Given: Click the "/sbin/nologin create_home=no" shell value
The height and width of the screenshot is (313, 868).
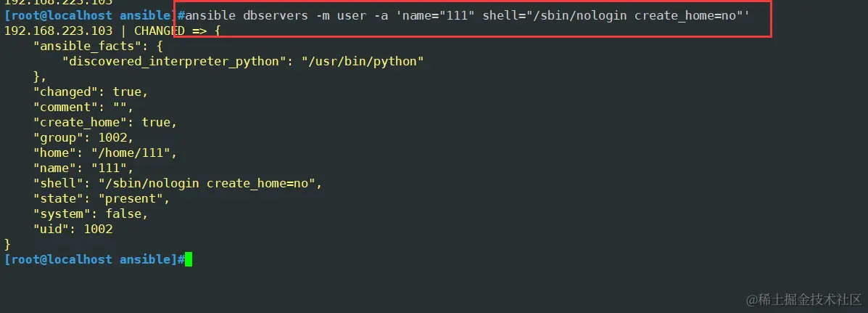Looking at the screenshot, I should tap(210, 184).
